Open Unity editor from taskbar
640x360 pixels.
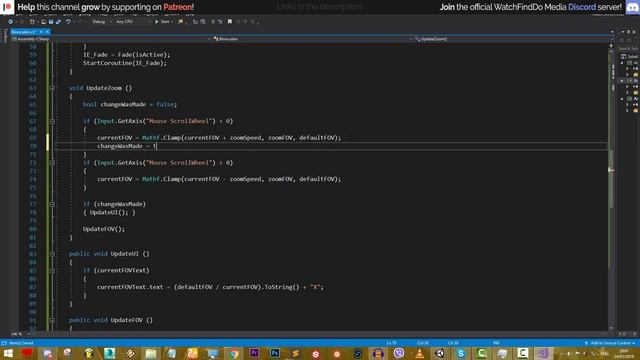(x=440, y=353)
